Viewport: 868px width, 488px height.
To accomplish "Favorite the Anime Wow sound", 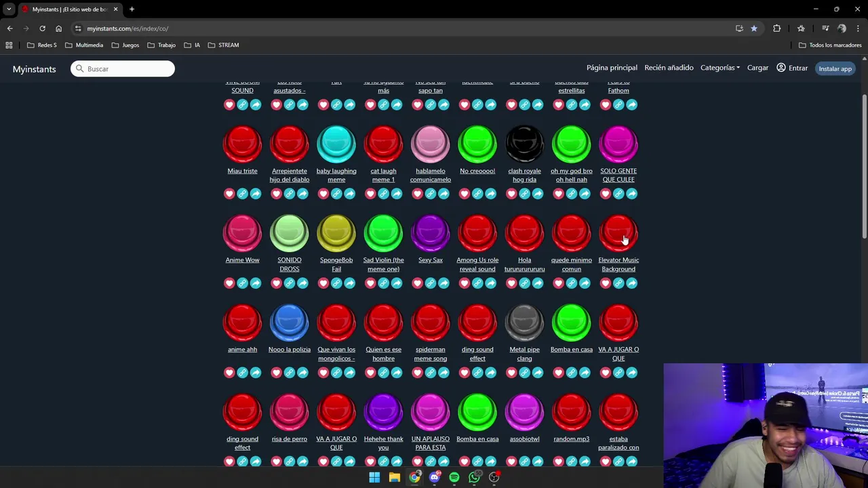I will click(229, 283).
